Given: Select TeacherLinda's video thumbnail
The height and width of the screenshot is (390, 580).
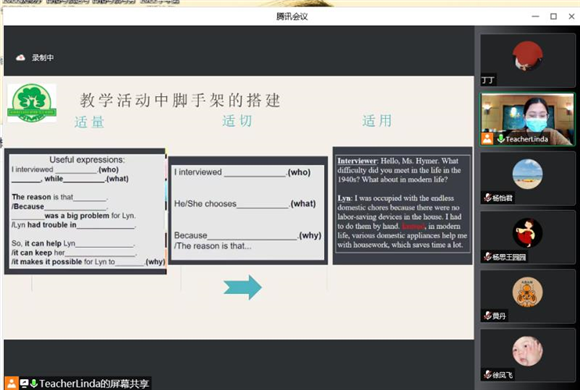Looking at the screenshot, I should [527, 119].
